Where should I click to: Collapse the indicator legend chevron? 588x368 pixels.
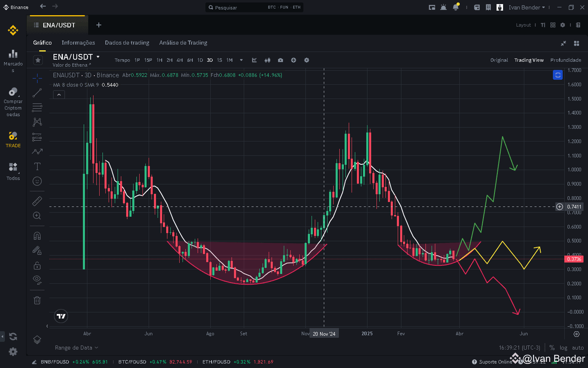59,94
